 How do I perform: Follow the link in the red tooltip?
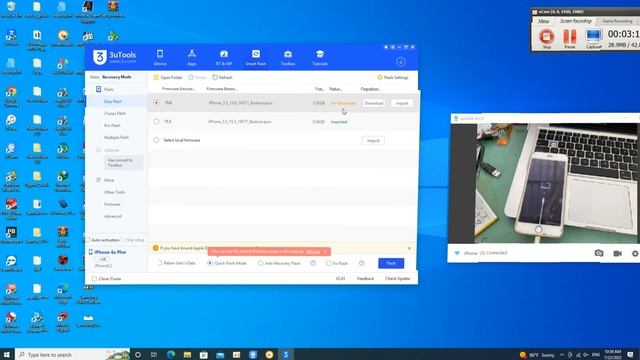(313, 251)
